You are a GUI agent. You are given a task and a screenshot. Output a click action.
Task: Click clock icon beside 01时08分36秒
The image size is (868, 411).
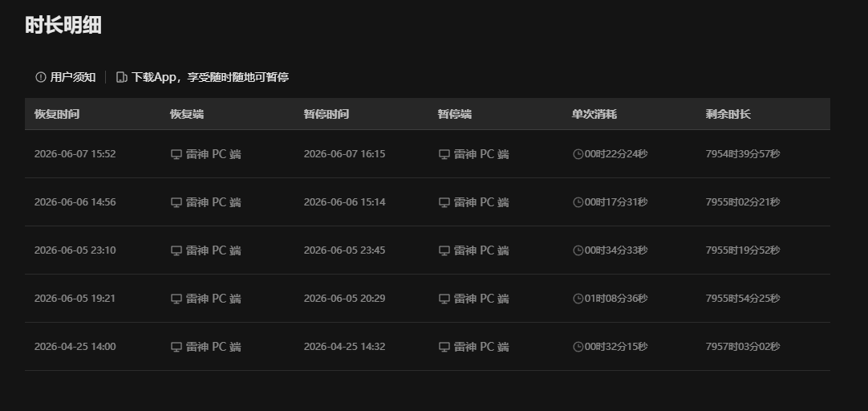click(578, 299)
